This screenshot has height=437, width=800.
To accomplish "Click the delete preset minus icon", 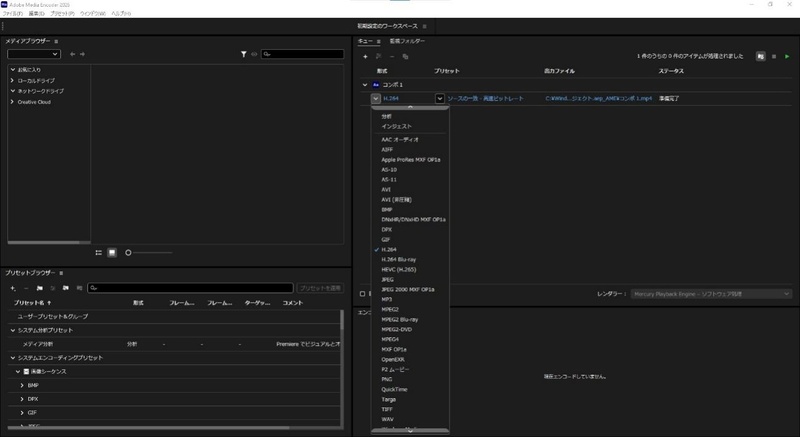I will (x=26, y=288).
